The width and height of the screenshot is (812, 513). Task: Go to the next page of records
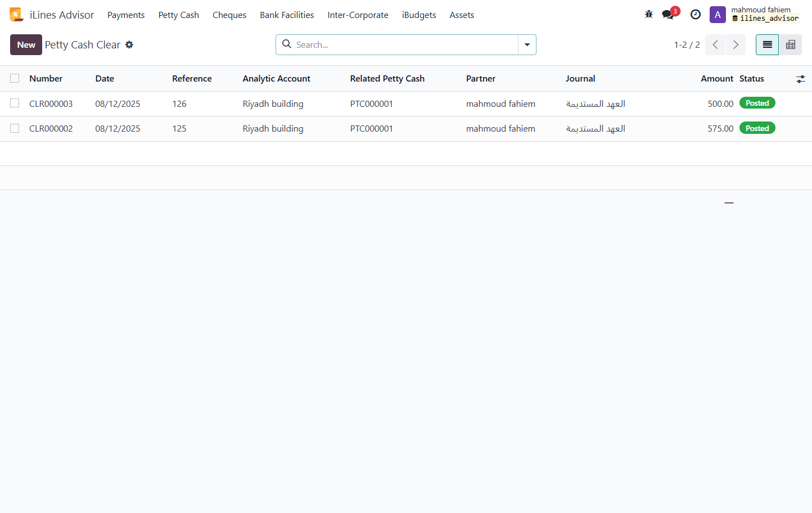(x=736, y=44)
